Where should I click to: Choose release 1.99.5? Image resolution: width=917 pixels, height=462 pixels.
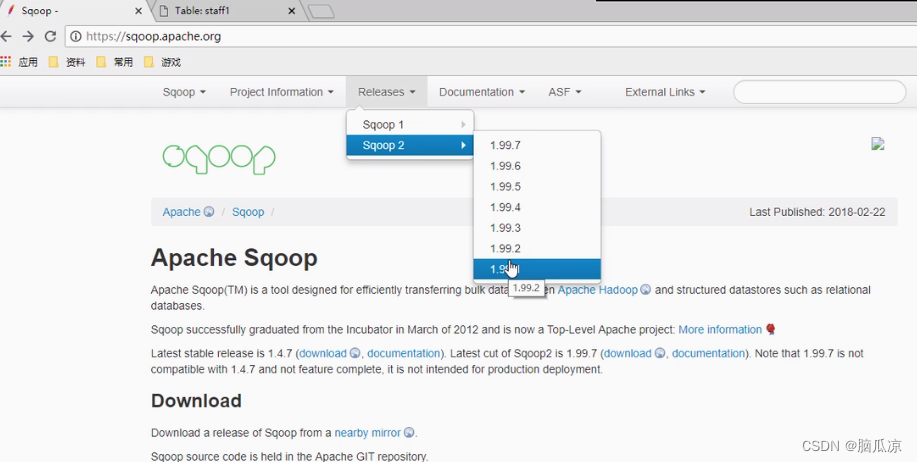click(x=537, y=187)
